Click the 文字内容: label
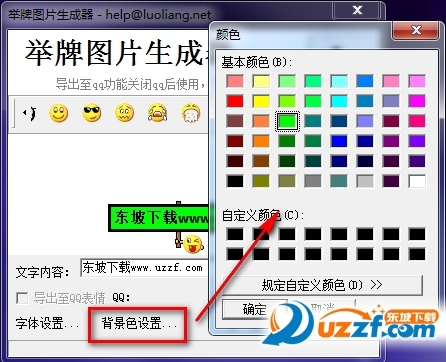 coord(43,272)
